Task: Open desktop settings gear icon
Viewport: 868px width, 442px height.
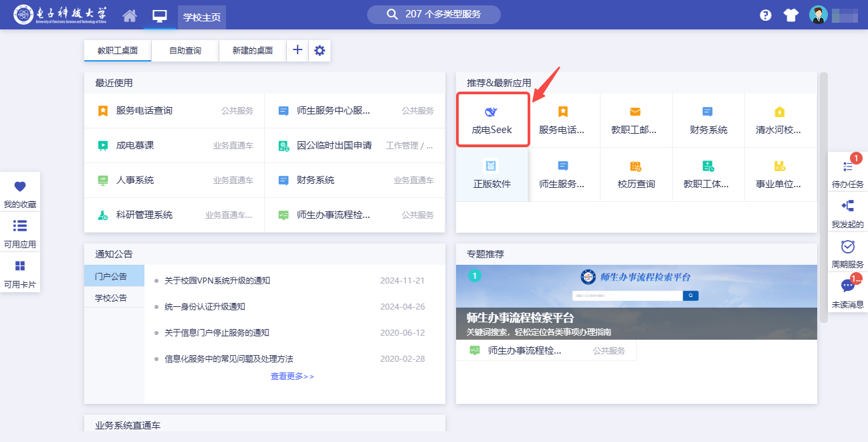Action: (x=320, y=50)
